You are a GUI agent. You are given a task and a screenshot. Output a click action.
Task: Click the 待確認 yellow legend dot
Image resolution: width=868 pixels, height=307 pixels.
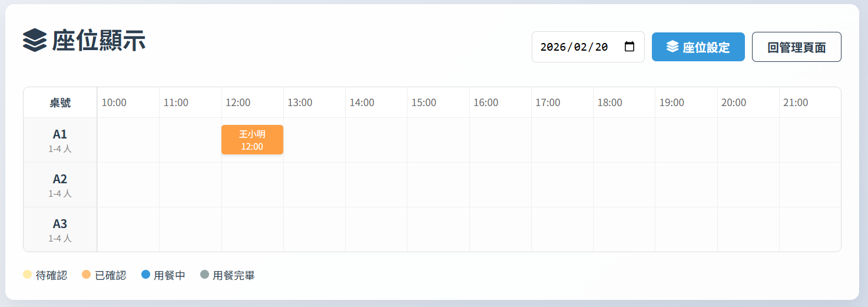27,275
